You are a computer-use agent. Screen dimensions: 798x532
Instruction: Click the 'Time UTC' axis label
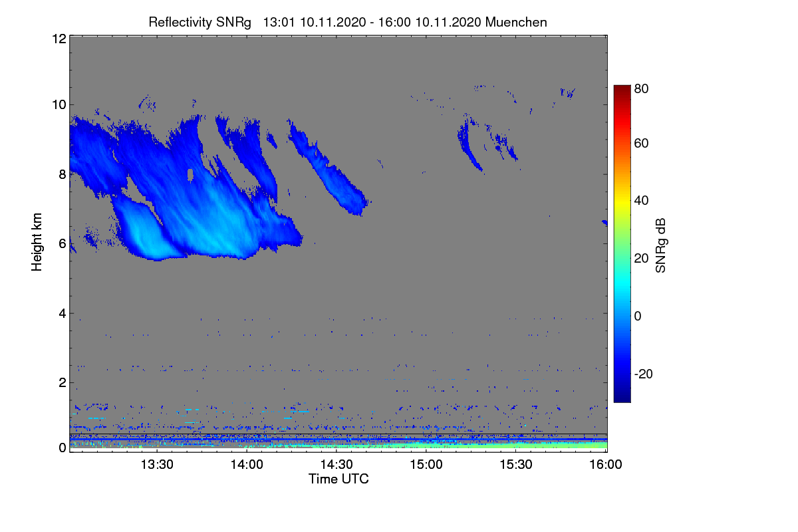point(338,479)
